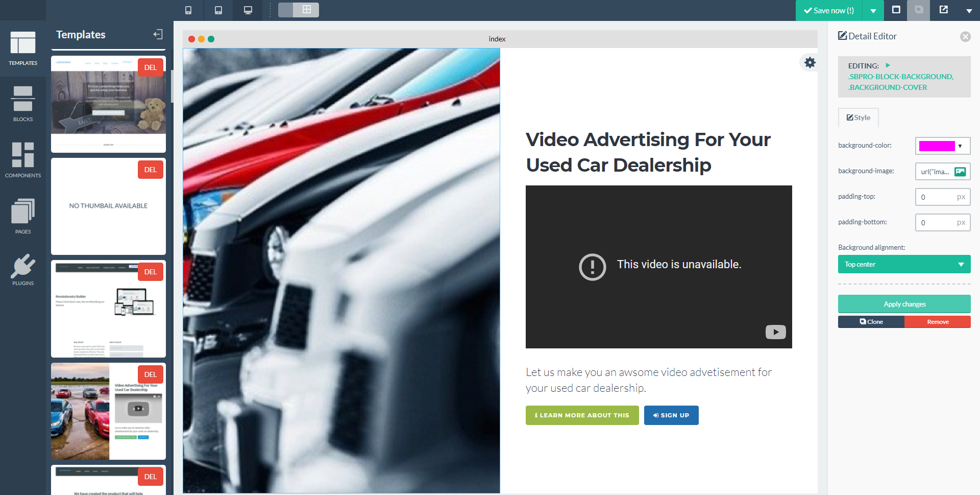Click Apply changes button
Screen dimensions: 980x495
tap(904, 304)
